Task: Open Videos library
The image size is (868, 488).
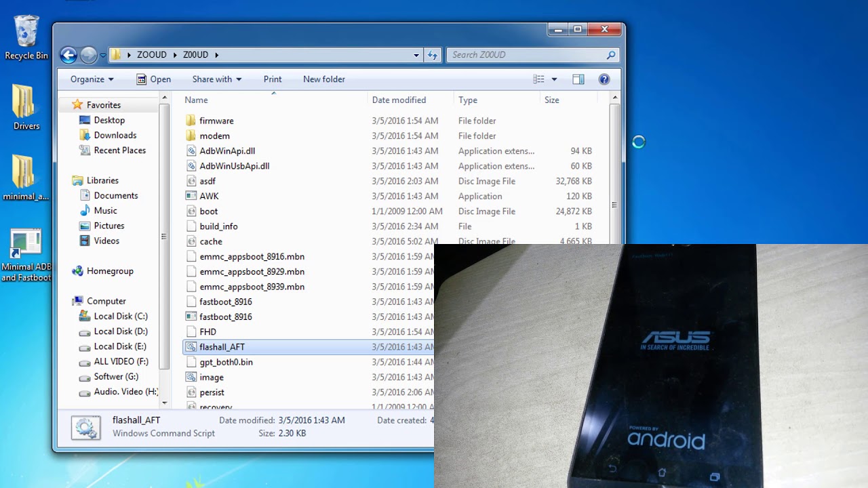Action: point(100,241)
